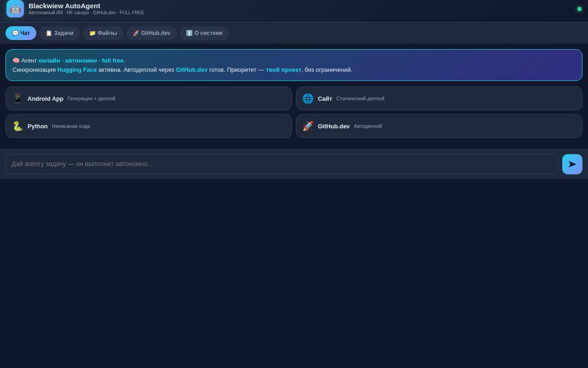The image size is (588, 368).
Task: Open the GitHub.dev tab
Action: [152, 33]
